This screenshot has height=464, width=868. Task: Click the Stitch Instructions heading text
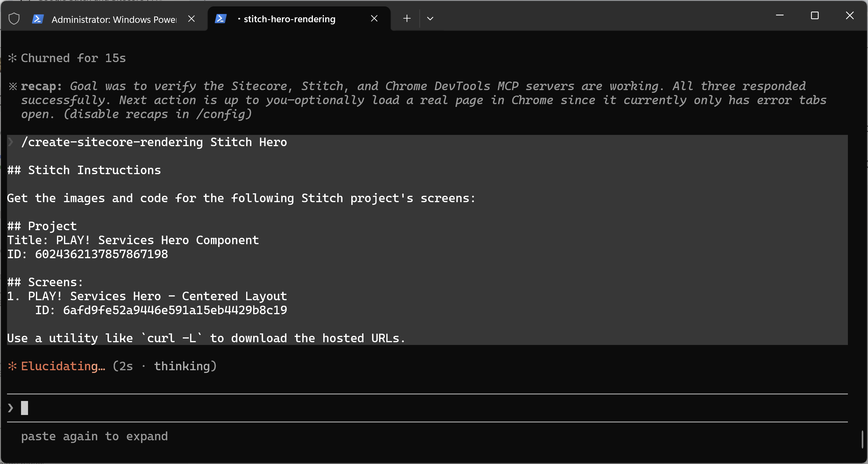[84, 170]
